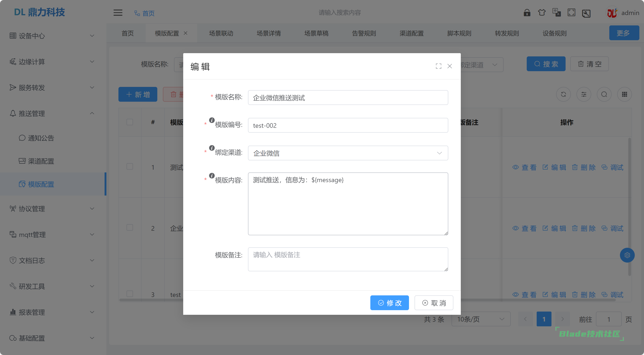Screen dimensions: 644x355
Task: Open the theme shirt icon
Action: pyautogui.click(x=542, y=12)
